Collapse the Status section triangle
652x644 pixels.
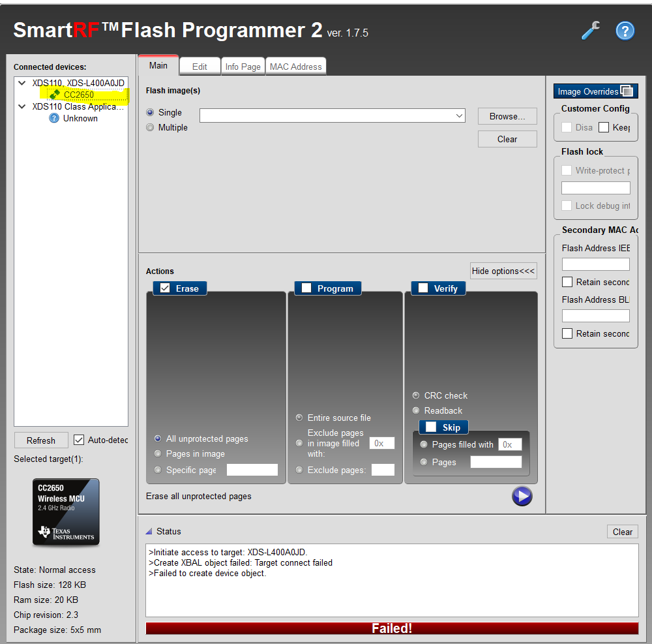click(149, 531)
